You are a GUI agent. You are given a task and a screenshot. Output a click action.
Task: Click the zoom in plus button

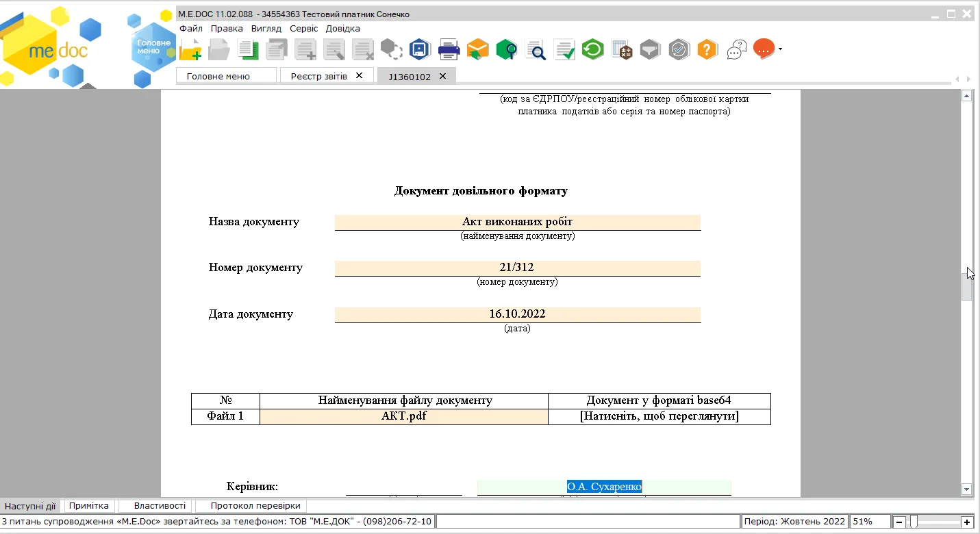click(967, 522)
